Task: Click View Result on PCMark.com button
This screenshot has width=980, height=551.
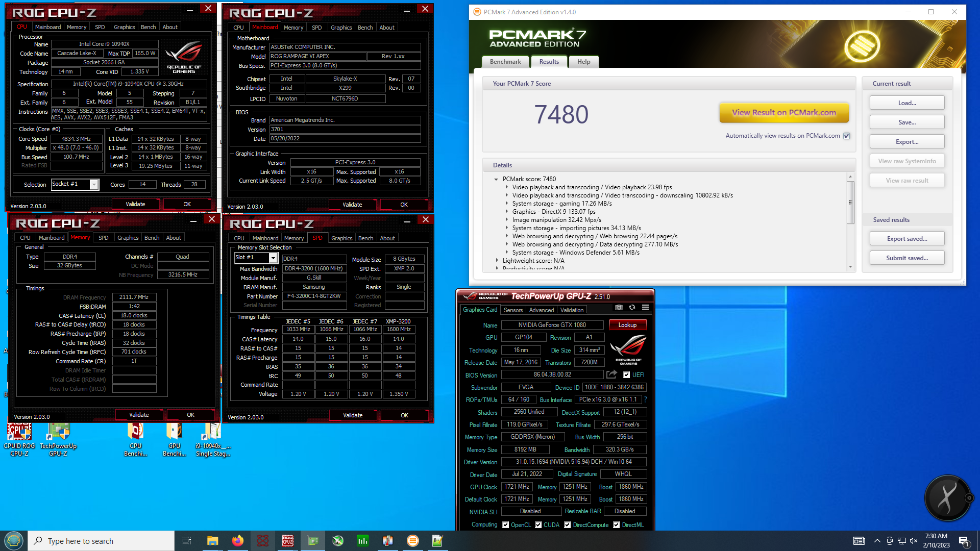Action: pyautogui.click(x=784, y=113)
